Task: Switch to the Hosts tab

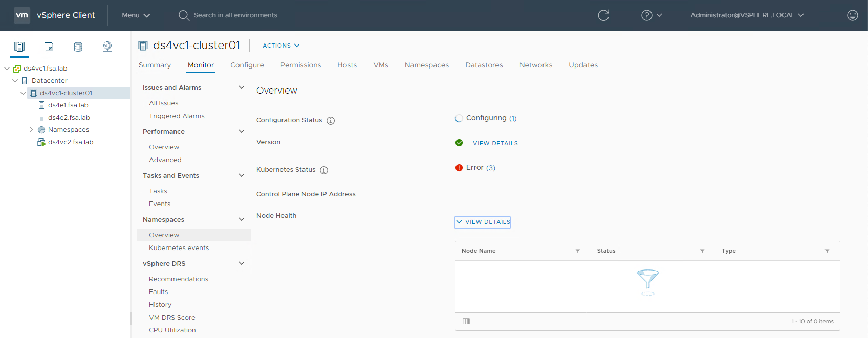Action: 347,65
